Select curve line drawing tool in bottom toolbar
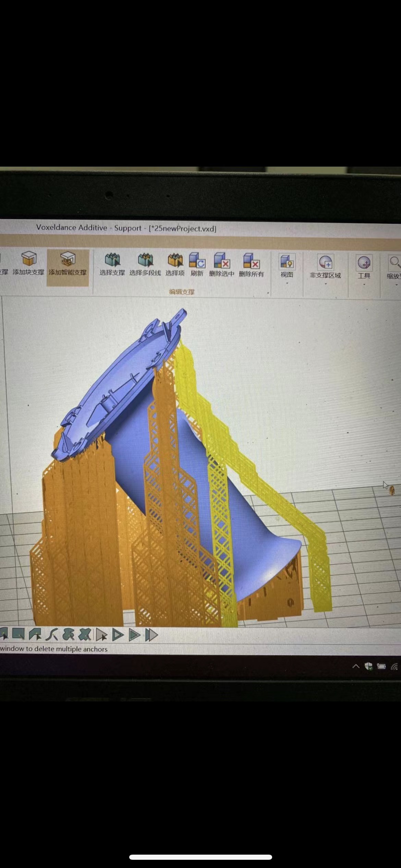Image resolution: width=401 pixels, height=868 pixels. tap(52, 635)
